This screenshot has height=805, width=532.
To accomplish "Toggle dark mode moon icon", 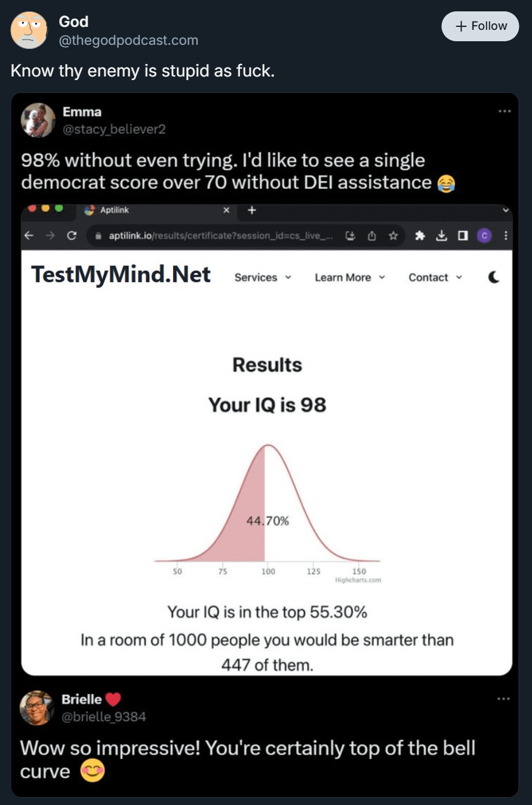I will (494, 277).
